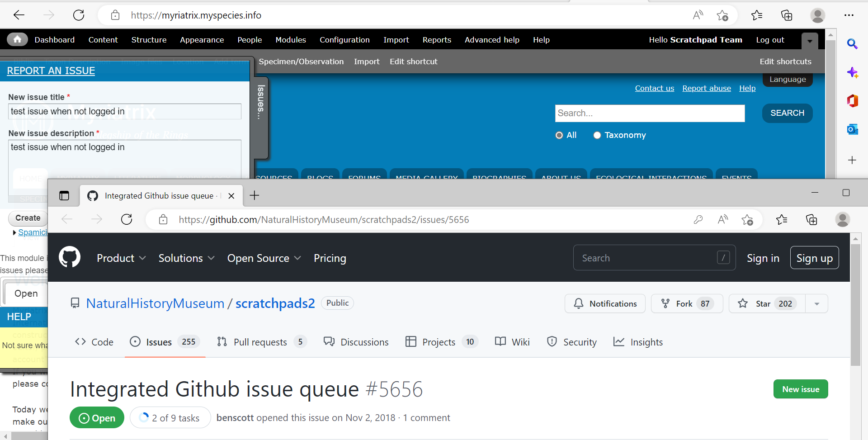This screenshot has height=440, width=868.
Task: Open the Insights graph tab icon
Action: pyautogui.click(x=619, y=342)
